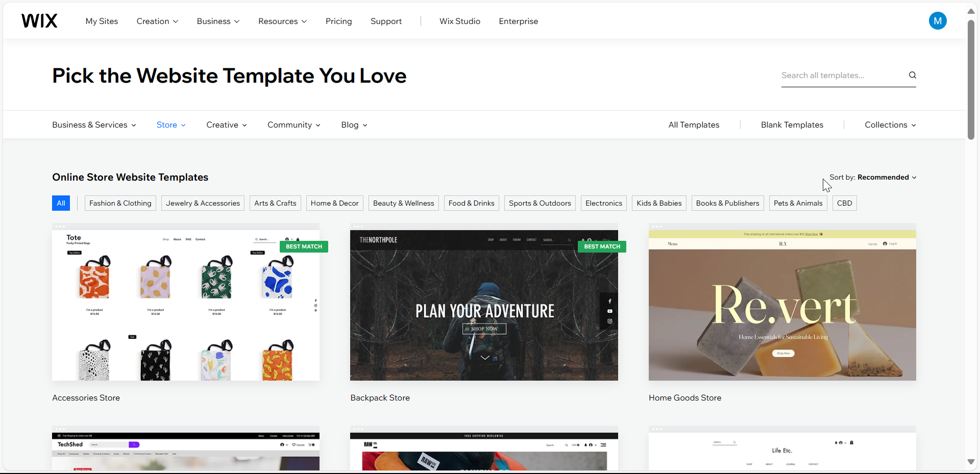The width and height of the screenshot is (980, 474).
Task: Expand the Creation menu
Action: pos(157,21)
